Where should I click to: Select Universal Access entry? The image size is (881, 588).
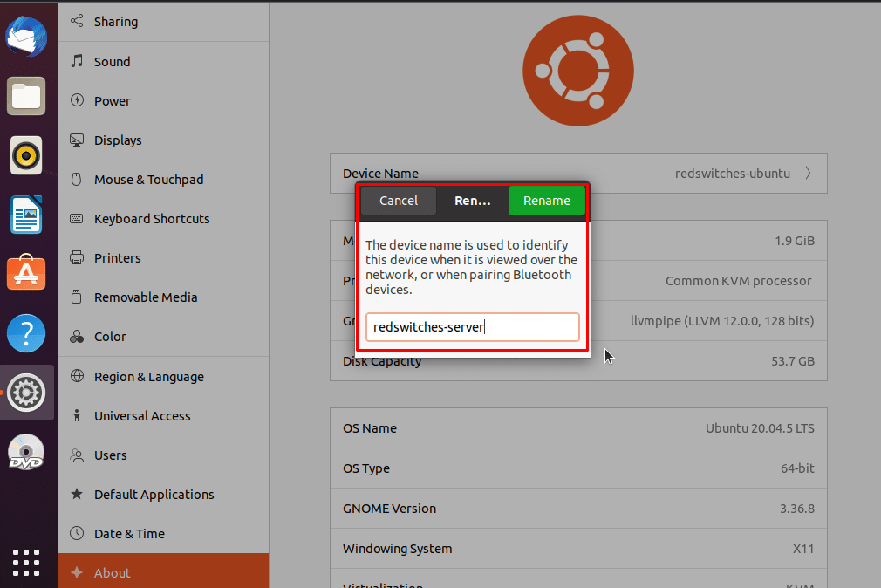(163, 416)
